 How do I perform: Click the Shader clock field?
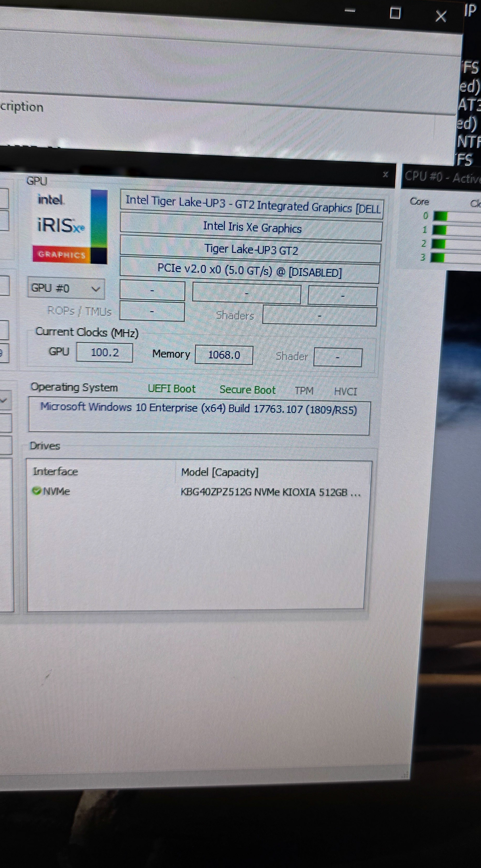pyautogui.click(x=338, y=357)
